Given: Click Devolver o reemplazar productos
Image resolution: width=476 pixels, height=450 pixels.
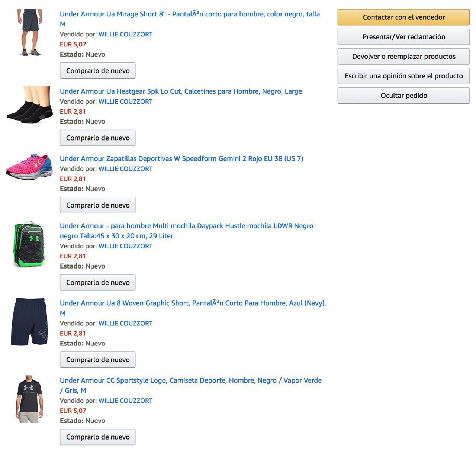Looking at the screenshot, I should (403, 56).
